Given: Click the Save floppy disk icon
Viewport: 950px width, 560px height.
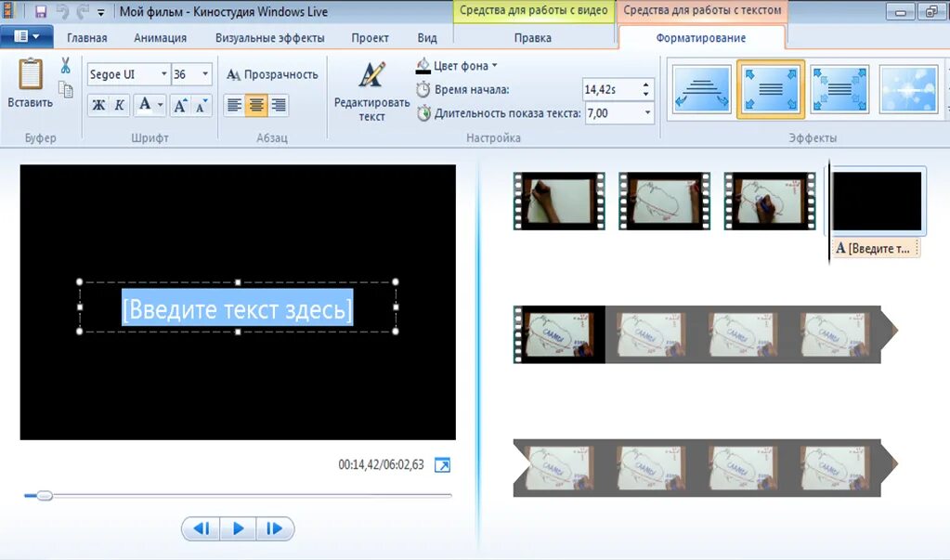Looking at the screenshot, I should point(41,11).
